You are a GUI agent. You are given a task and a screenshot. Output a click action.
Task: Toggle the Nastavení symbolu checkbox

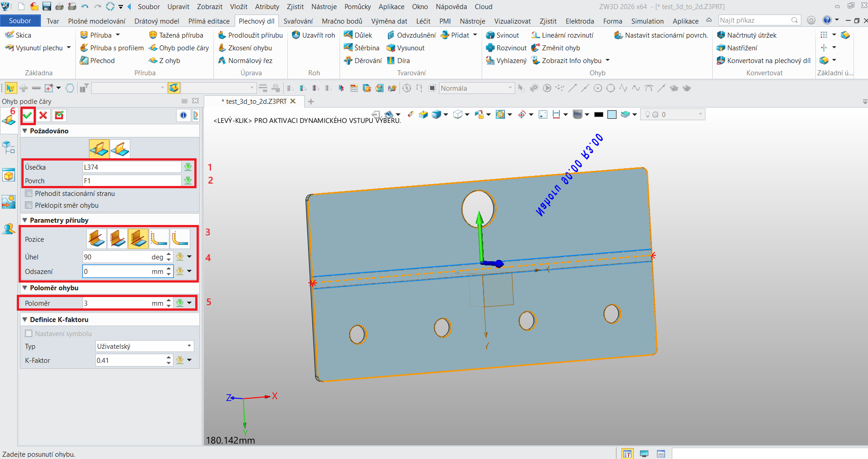[x=29, y=333]
